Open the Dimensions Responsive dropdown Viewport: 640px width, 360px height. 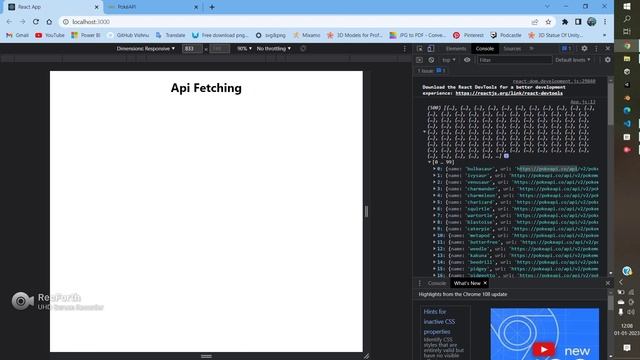[145, 49]
